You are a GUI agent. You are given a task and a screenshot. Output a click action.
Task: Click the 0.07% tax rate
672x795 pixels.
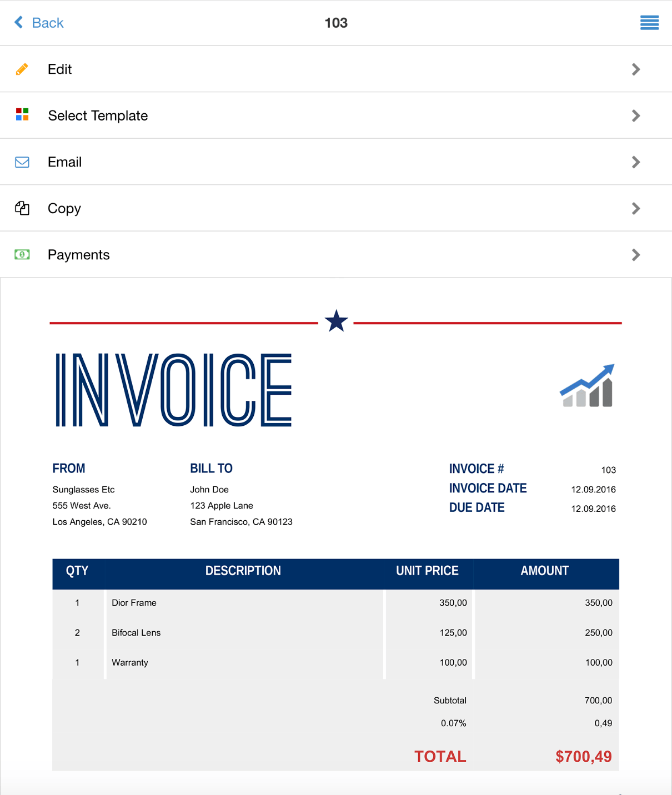pyautogui.click(x=453, y=723)
